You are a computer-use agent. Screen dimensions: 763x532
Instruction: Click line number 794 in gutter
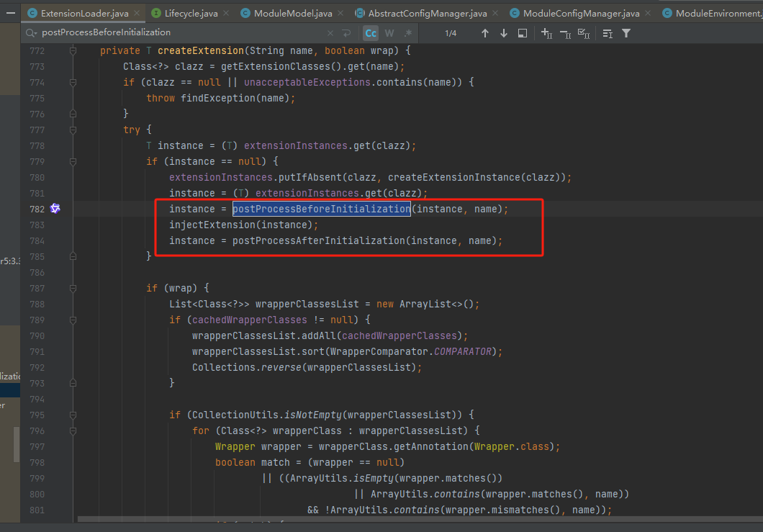tap(37, 399)
